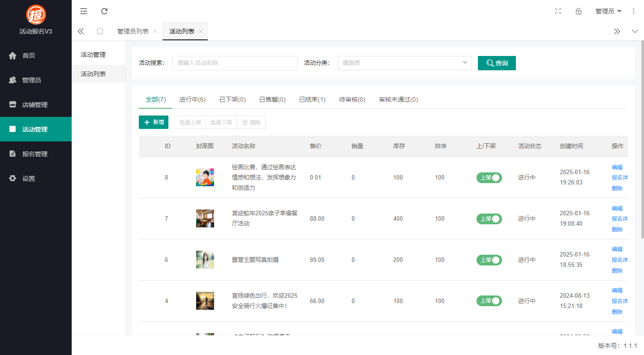Screen dimensions: 644x355
Task: Click the 查询 search button
Action: click(x=497, y=63)
